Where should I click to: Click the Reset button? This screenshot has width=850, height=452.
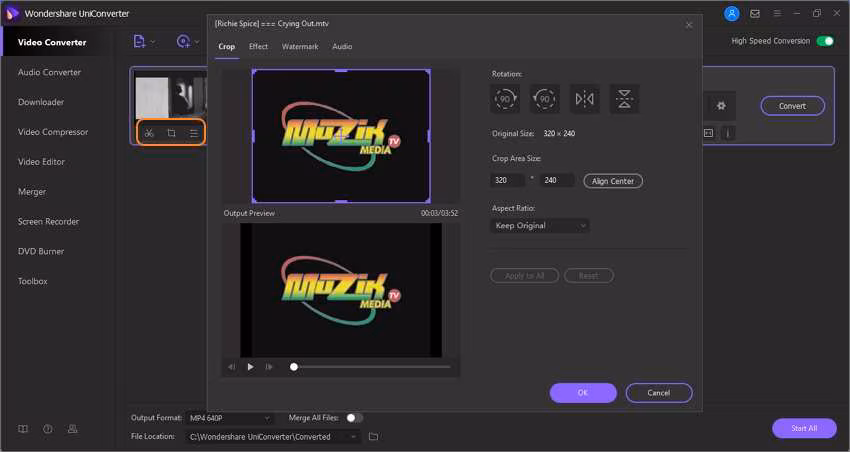pyautogui.click(x=589, y=276)
